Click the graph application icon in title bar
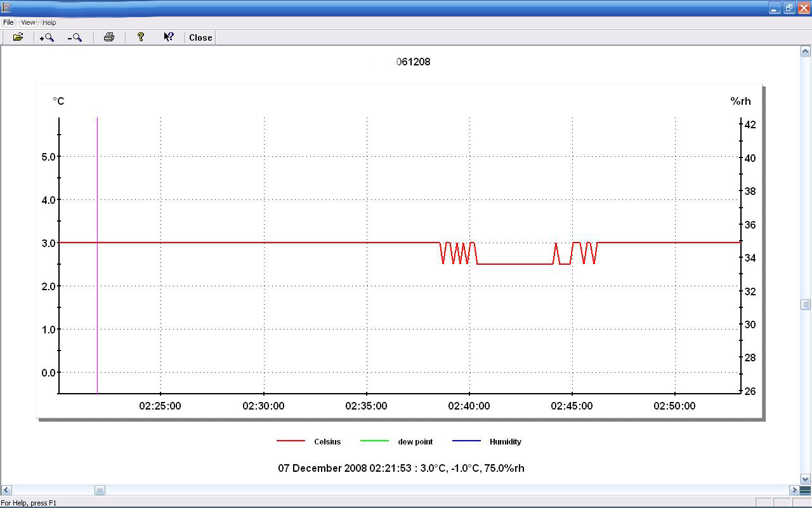The width and height of the screenshot is (812, 508). point(7,8)
